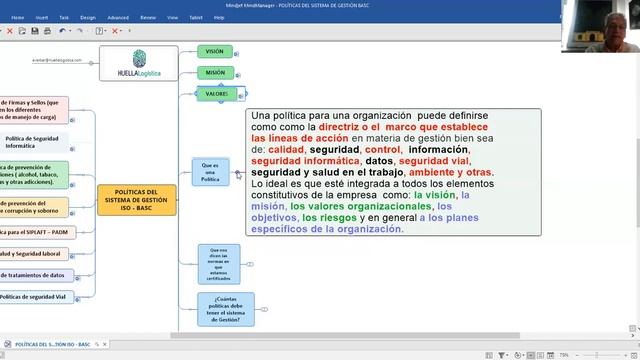Click the notes popup text box
The height and width of the screenshot is (360, 640).
393,172
